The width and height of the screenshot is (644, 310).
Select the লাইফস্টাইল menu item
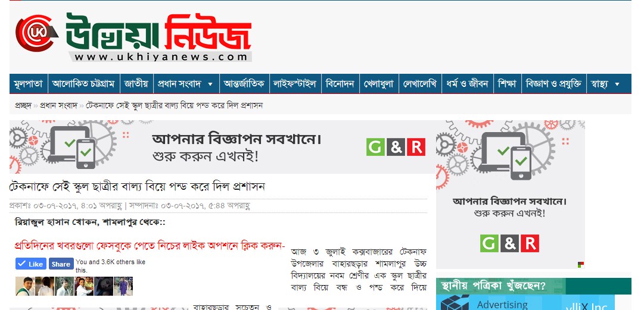pyautogui.click(x=295, y=84)
